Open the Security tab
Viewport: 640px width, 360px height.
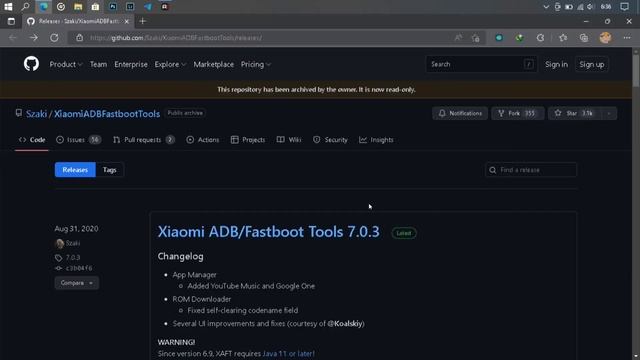click(x=330, y=140)
